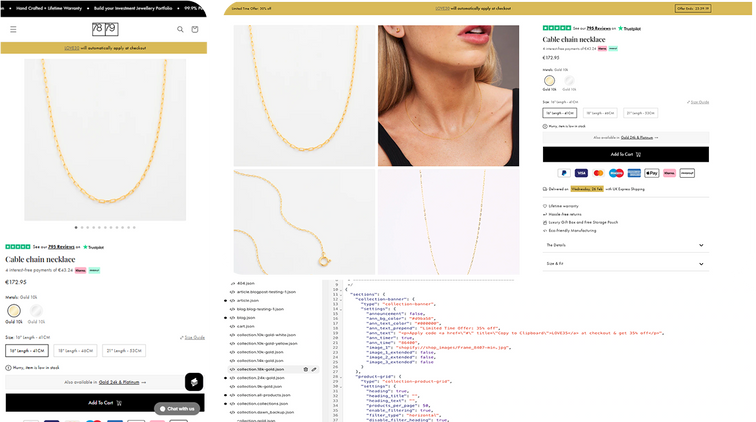
Task: Rename collection.18k-gold.json using the pencil icon
Action: 314,369
